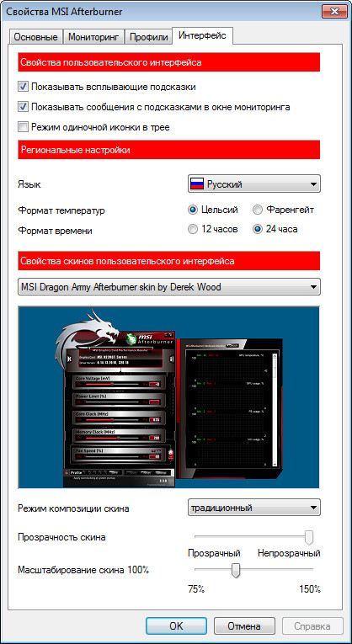Click the 150% scale label
352x644 pixels.
coord(310,589)
